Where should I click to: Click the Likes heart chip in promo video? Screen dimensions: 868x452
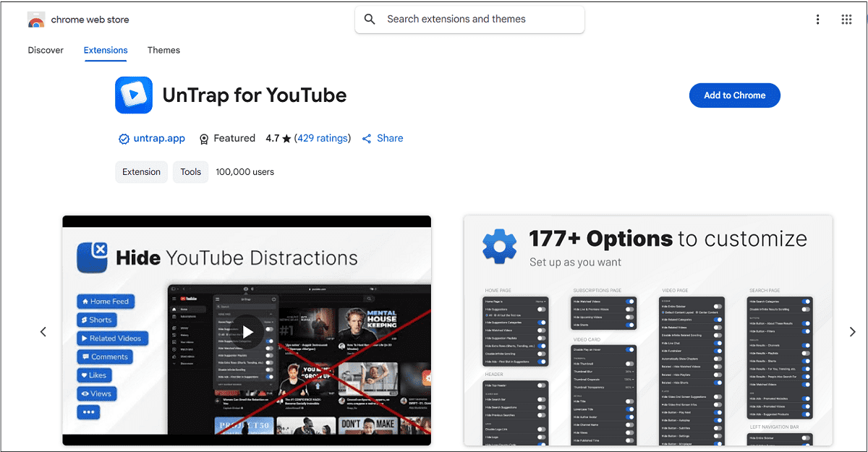coord(94,375)
